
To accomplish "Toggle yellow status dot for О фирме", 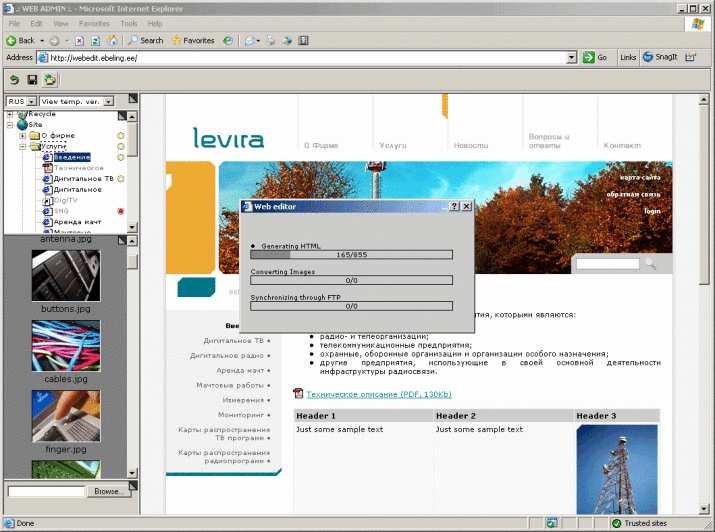I will point(120,135).
